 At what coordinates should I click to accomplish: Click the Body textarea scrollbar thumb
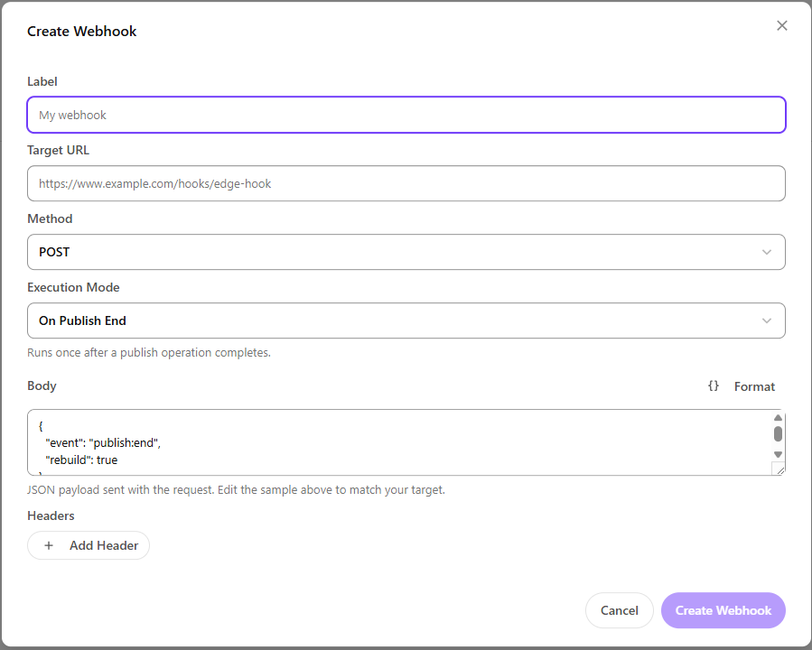(x=778, y=433)
